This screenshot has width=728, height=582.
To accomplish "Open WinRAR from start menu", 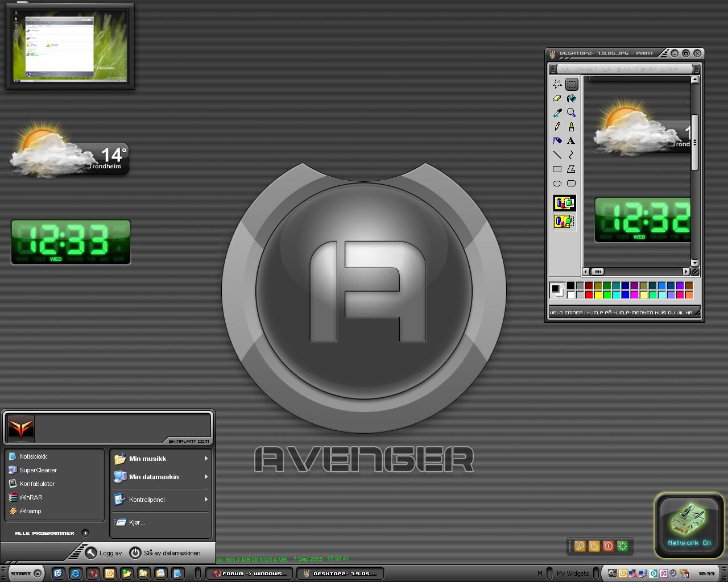I will click(x=55, y=497).
